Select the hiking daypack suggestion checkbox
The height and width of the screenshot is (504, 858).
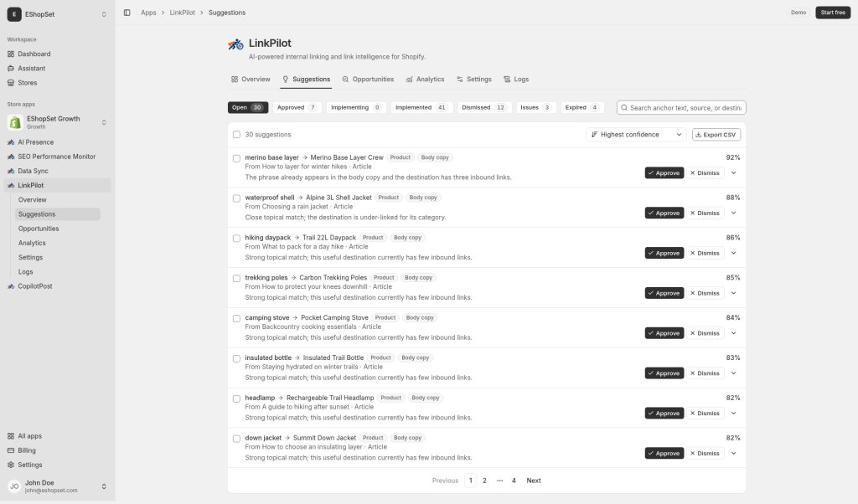[x=236, y=239]
